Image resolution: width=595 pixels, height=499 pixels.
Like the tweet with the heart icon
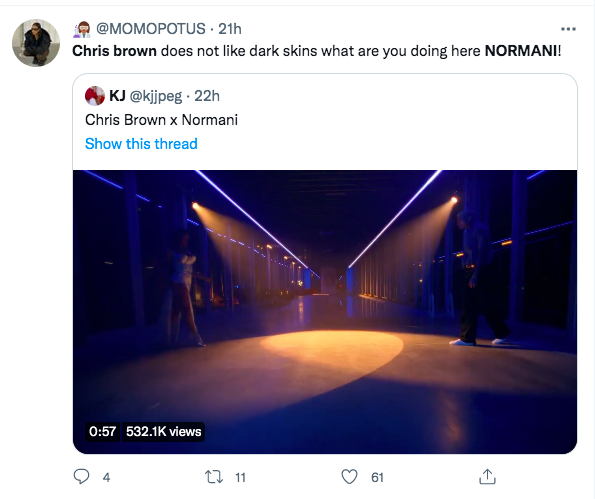(x=349, y=477)
